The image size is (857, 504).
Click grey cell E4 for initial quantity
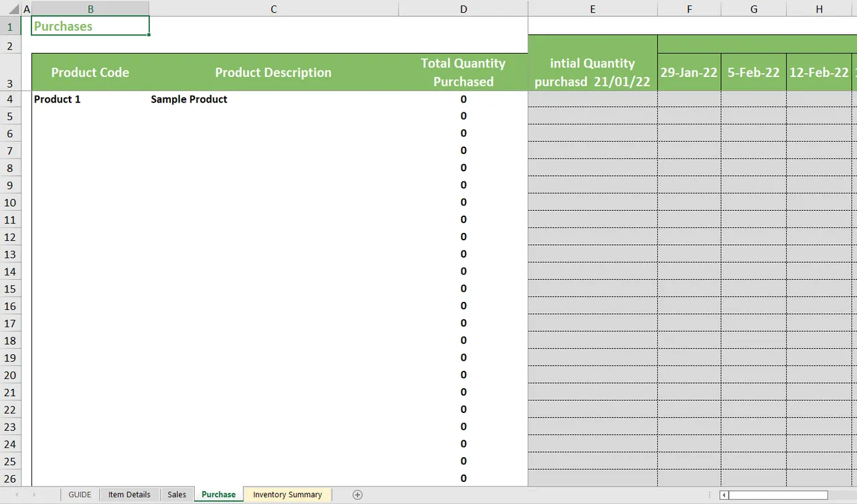tap(593, 99)
